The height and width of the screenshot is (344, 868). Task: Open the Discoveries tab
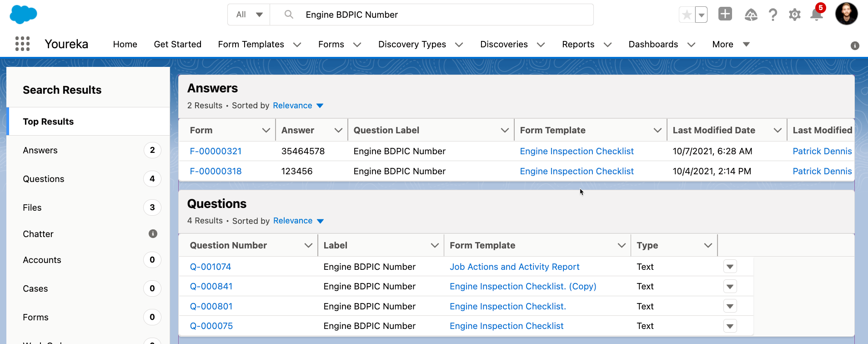click(504, 44)
